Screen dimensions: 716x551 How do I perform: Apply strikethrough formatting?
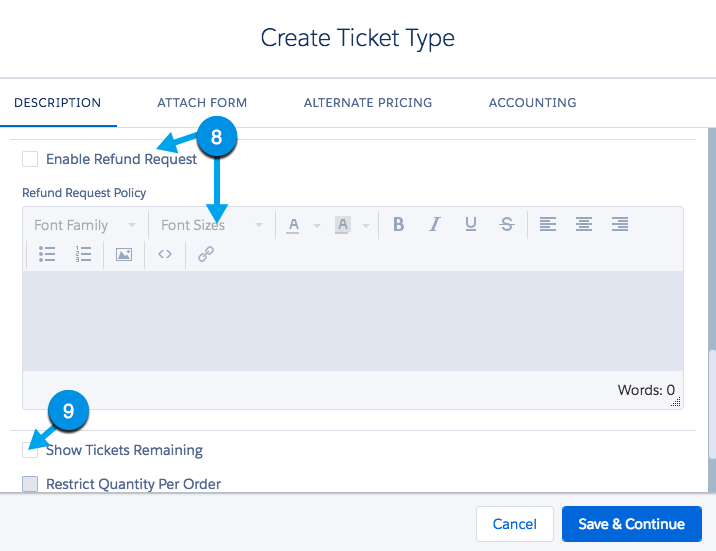click(x=506, y=224)
